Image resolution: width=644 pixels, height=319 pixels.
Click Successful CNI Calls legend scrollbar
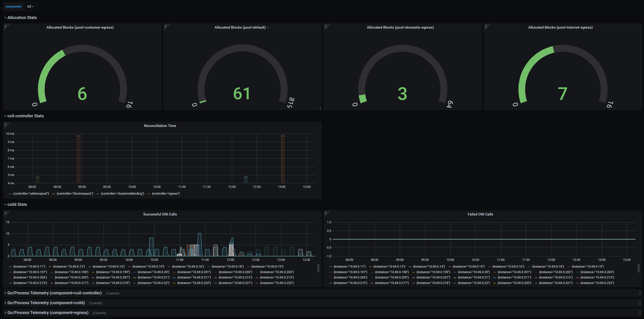318,268
